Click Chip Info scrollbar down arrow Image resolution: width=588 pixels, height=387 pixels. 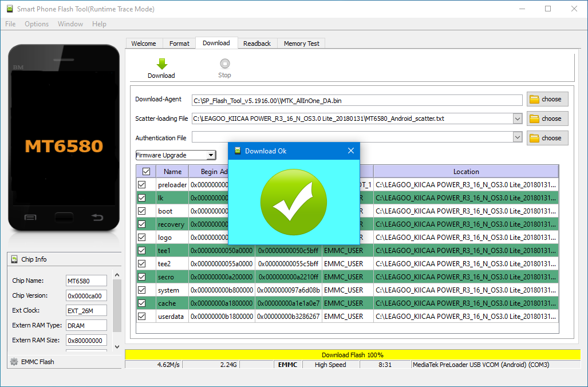point(117,347)
